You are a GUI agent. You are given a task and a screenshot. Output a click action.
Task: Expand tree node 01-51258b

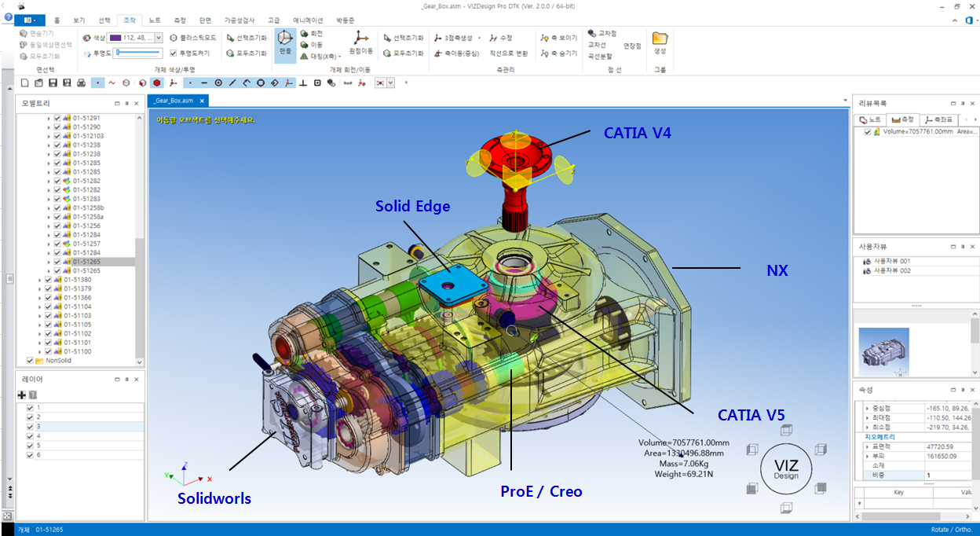[48, 208]
